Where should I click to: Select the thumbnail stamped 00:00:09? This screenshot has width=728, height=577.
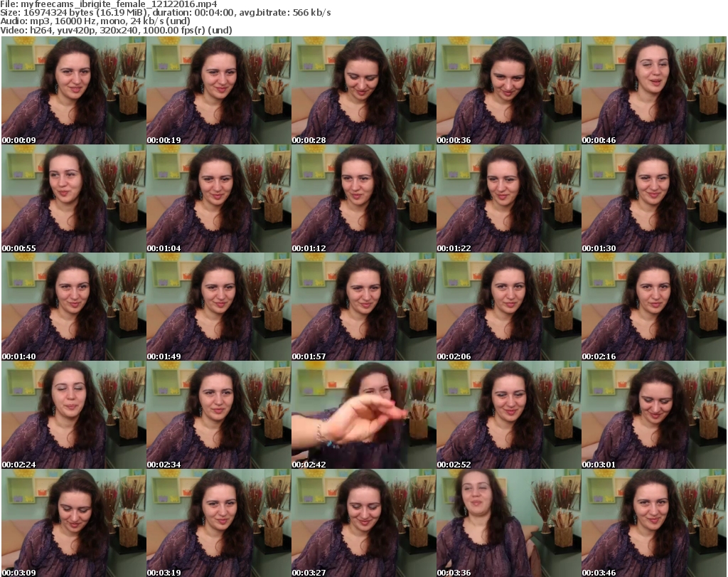[74, 90]
